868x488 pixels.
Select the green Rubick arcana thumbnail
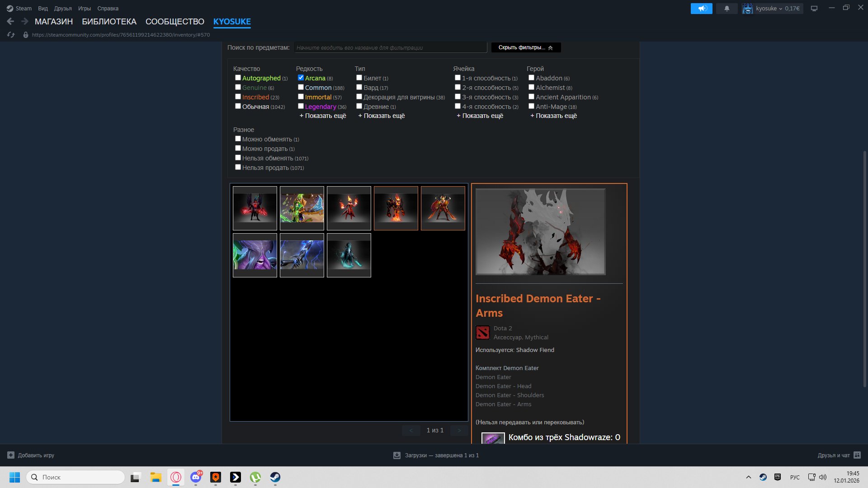point(302,208)
